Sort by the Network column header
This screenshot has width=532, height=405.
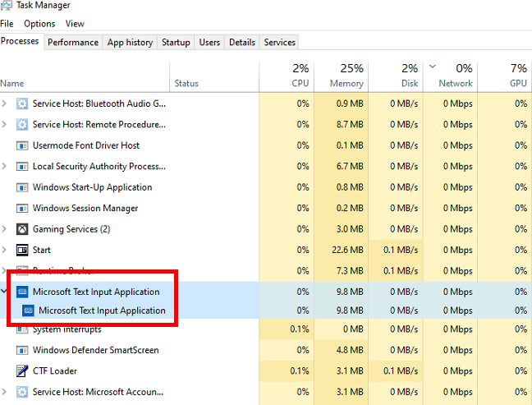tap(450, 76)
